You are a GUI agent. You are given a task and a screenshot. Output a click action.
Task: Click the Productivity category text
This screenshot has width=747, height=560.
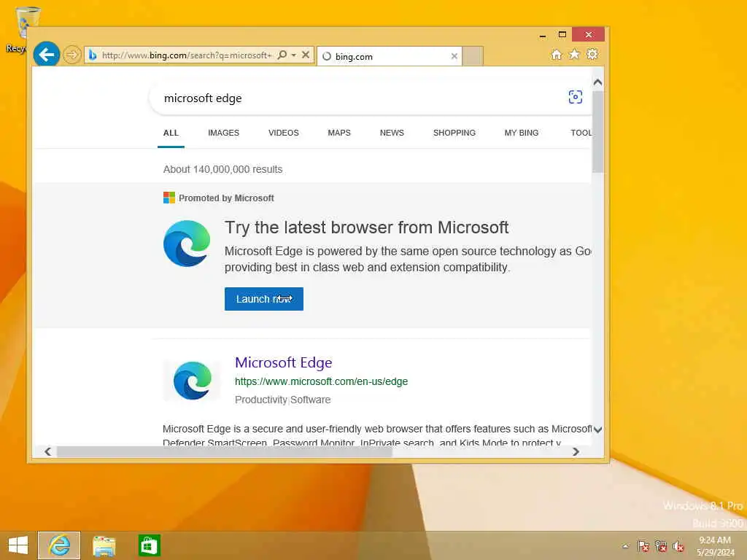point(260,400)
